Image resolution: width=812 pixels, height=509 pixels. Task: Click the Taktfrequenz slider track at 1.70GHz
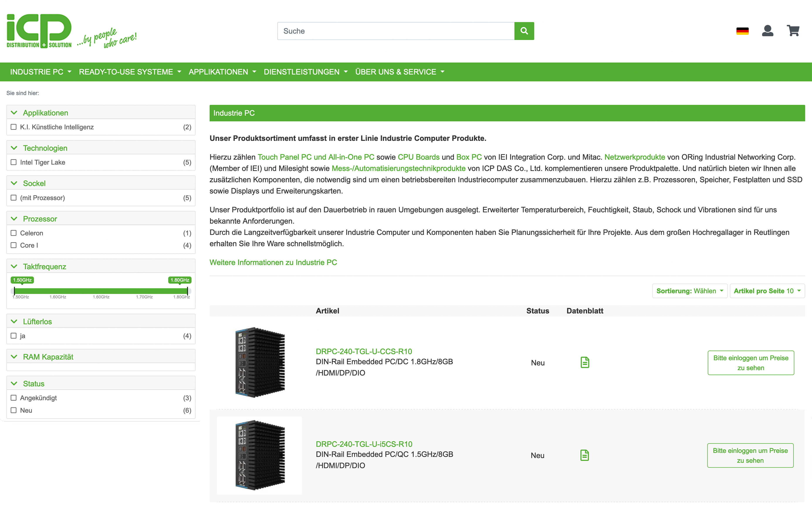tap(144, 291)
